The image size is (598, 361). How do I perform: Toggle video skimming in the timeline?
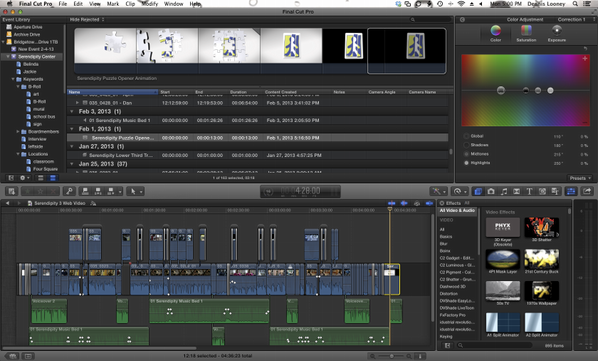click(x=391, y=203)
